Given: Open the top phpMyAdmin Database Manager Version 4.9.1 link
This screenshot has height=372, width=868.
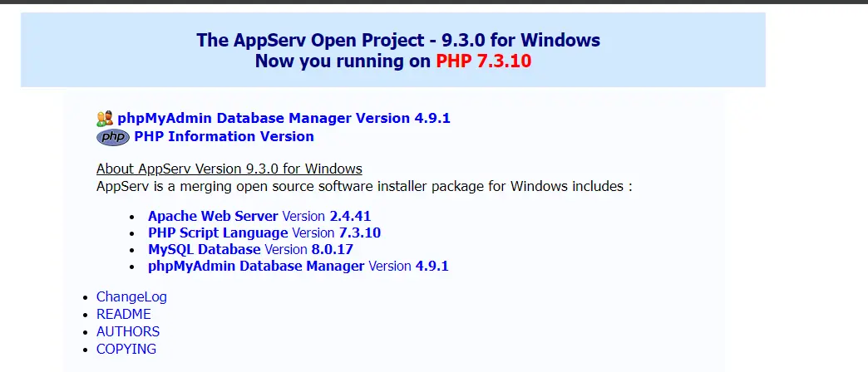Looking at the screenshot, I should [284, 118].
